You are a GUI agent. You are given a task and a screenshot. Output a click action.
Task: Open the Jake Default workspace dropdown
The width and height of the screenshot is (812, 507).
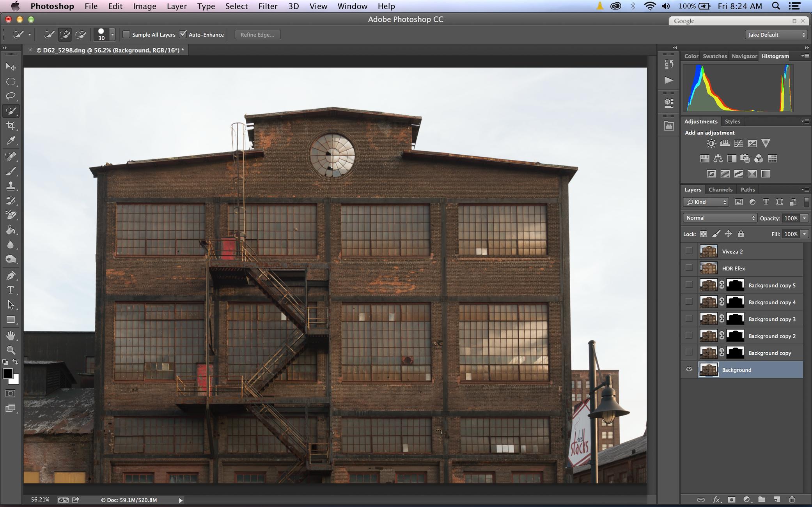775,35
